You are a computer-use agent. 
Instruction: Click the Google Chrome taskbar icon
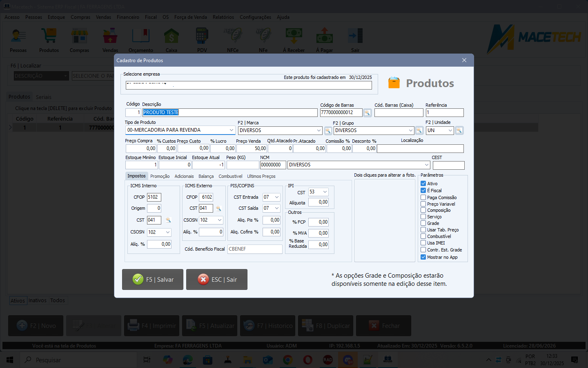(287, 360)
